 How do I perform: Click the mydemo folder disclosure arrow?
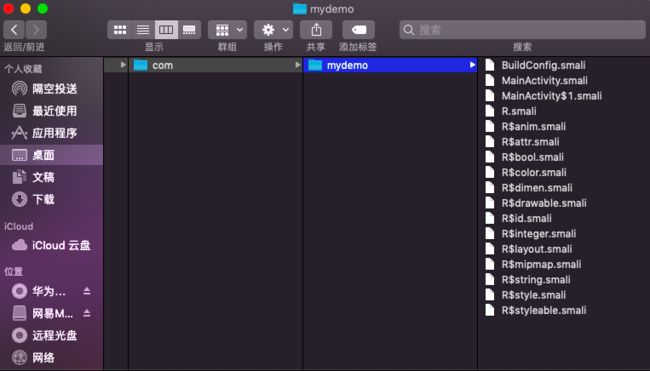point(472,65)
